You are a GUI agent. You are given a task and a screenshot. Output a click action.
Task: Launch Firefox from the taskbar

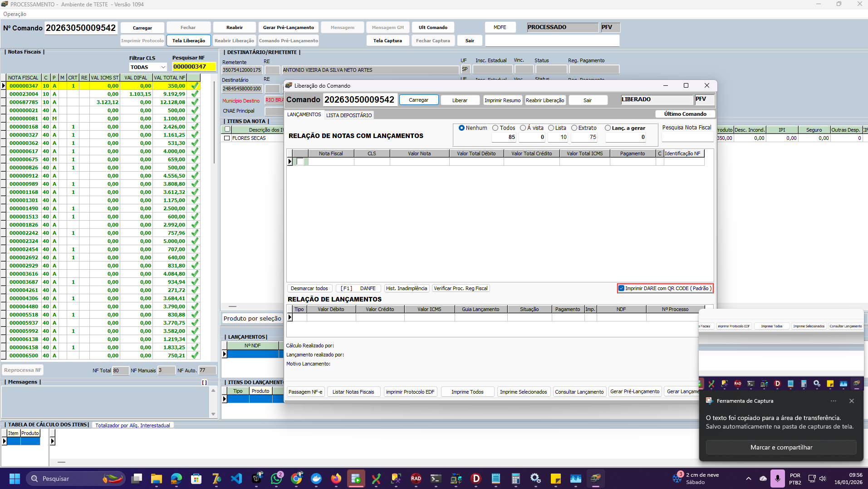point(336,479)
